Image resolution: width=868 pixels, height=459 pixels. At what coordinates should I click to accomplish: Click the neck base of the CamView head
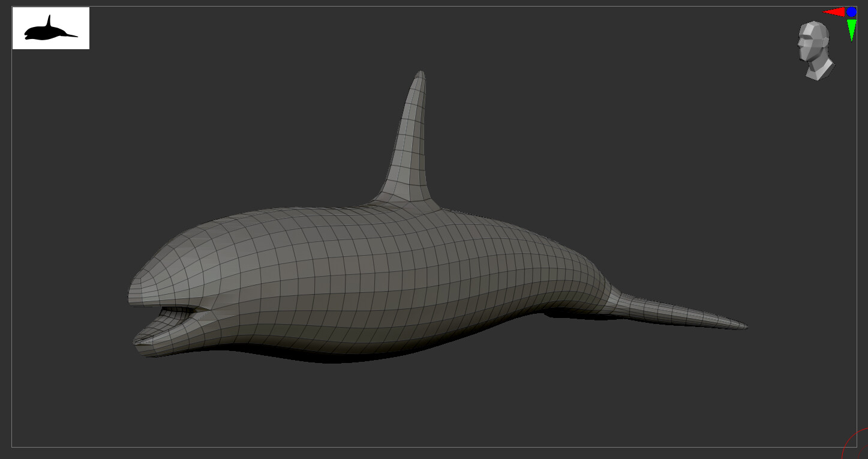(x=819, y=71)
